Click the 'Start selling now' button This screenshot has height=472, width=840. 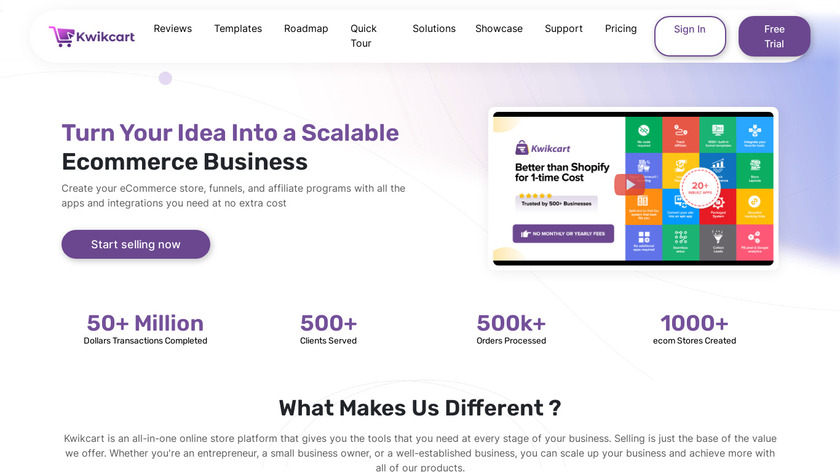coord(136,244)
